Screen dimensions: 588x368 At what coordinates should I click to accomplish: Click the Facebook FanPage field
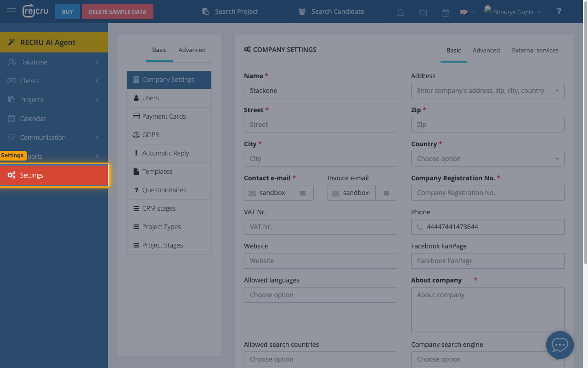click(488, 261)
